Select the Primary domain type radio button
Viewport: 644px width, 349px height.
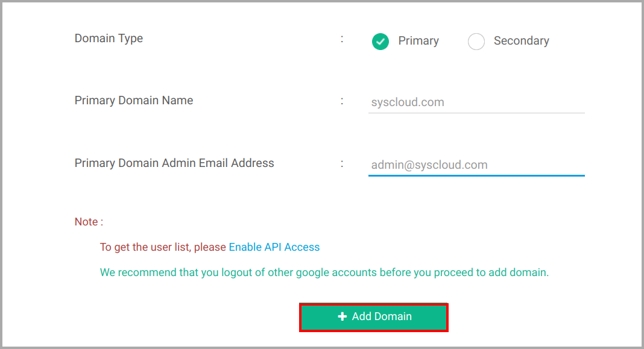[x=380, y=41]
